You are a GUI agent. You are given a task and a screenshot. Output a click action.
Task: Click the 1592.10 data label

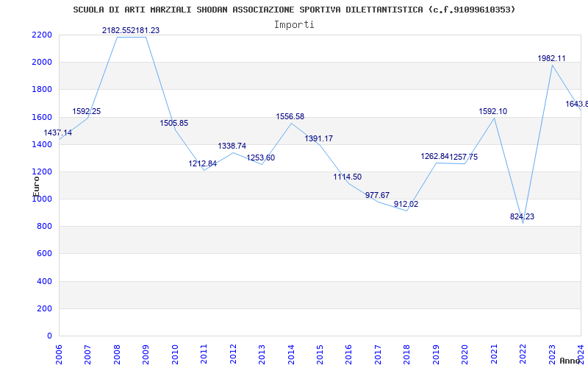(x=492, y=111)
